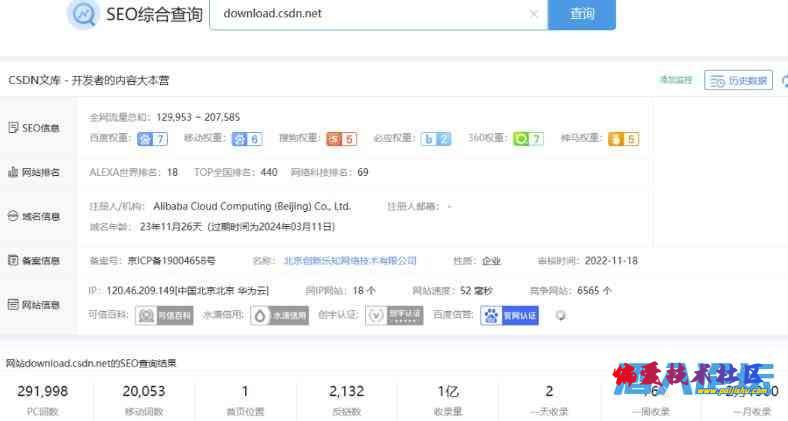Click the mobile weight 6 badge

[247, 139]
